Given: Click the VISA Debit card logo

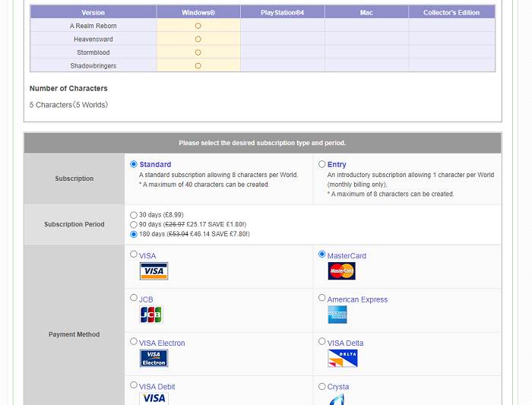Looking at the screenshot, I should pyautogui.click(x=154, y=399).
